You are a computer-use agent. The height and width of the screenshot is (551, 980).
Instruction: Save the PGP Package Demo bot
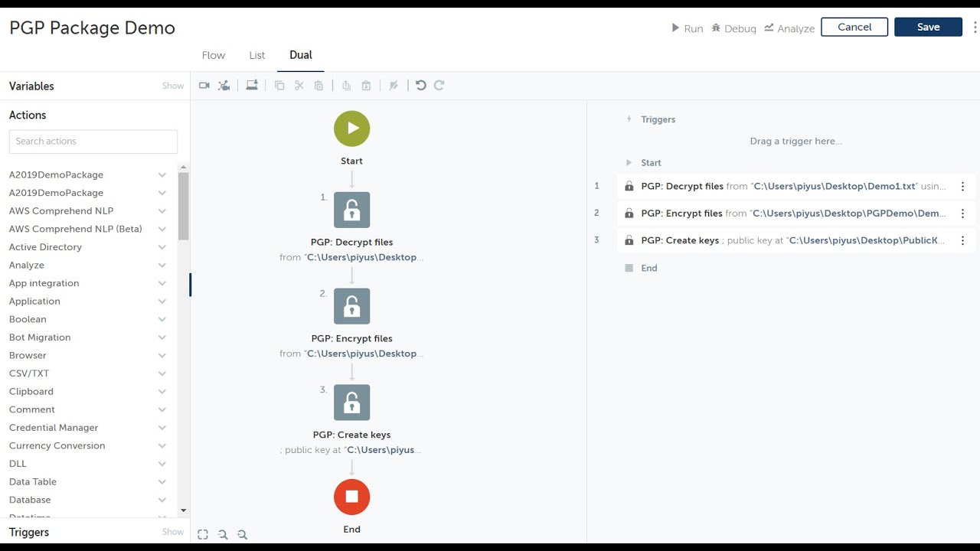(928, 27)
